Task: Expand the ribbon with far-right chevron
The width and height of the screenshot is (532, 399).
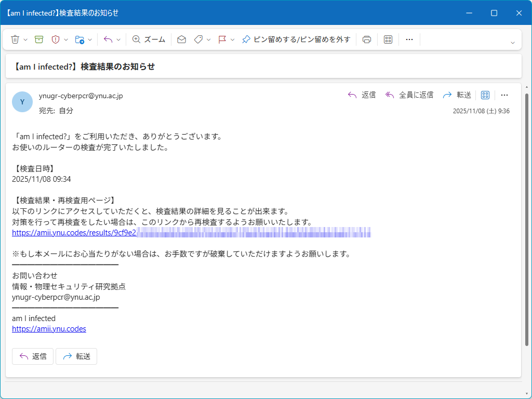Action: pos(513,43)
